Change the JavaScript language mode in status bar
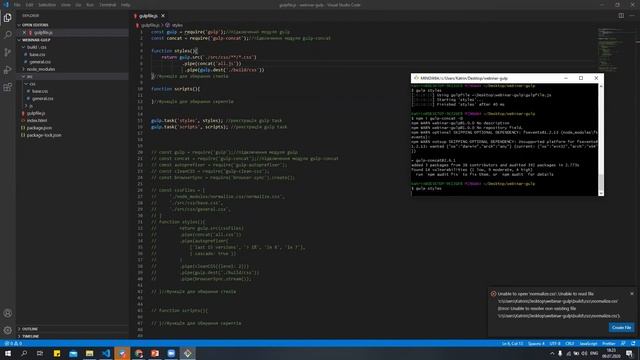The image size is (640, 360). 588,344
